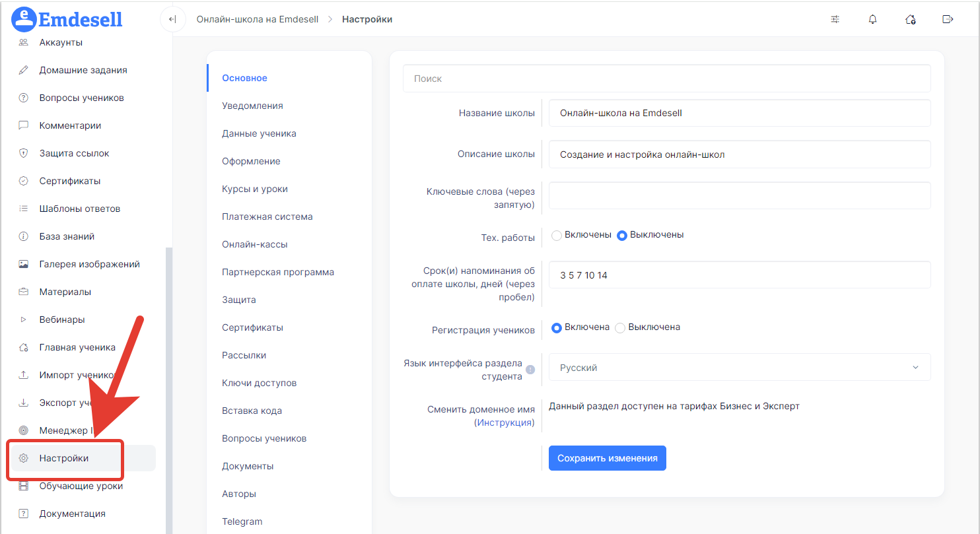Image resolution: width=980 pixels, height=534 pixels.
Task: Open the Вставка кода settings tab
Action: point(252,411)
